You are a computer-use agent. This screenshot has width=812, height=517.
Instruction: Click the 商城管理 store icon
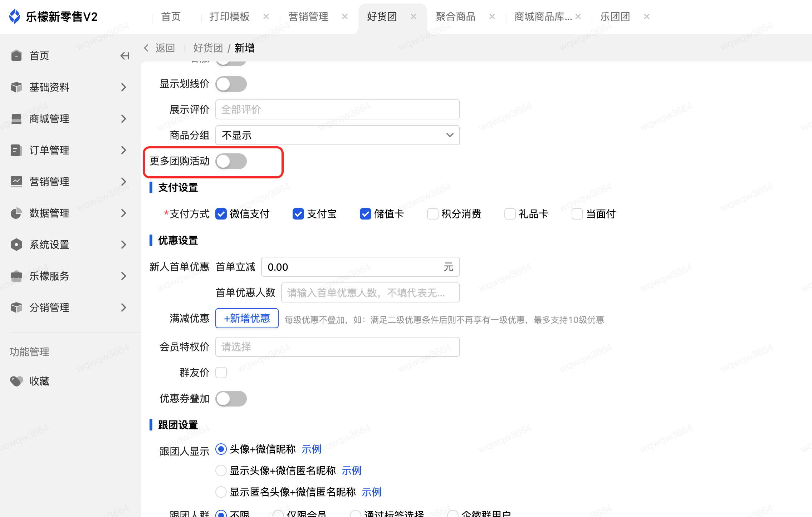(16, 119)
